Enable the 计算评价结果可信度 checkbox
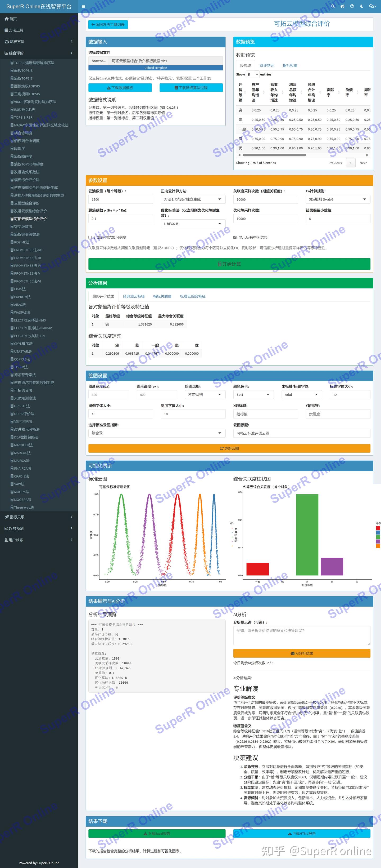 pos(90,238)
